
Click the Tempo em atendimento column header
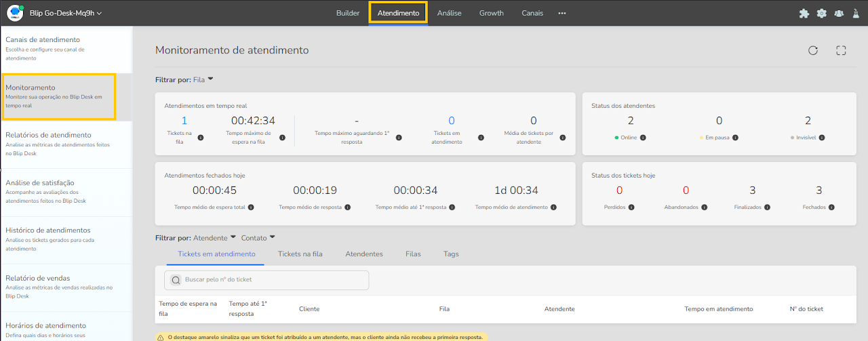718,308
